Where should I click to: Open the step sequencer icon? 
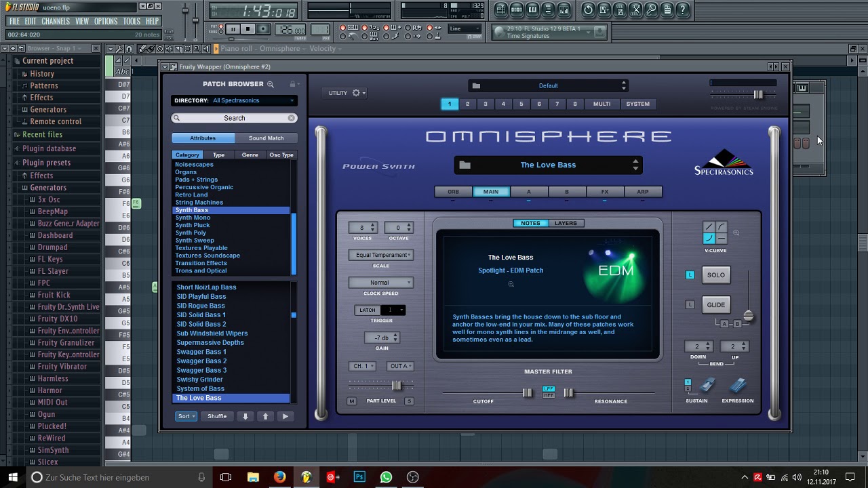[517, 9]
